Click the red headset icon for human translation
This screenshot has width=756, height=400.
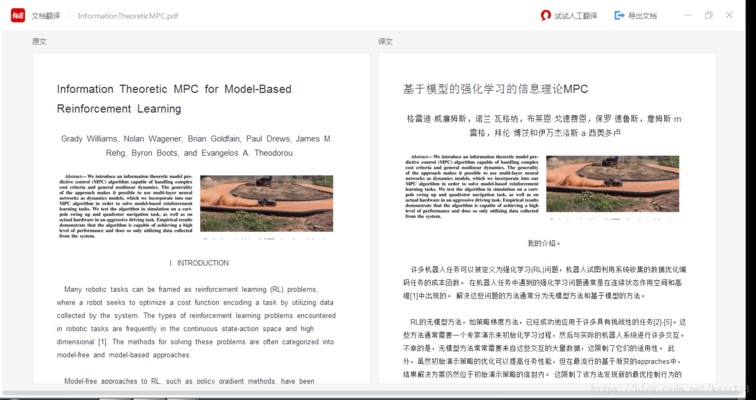pos(546,16)
